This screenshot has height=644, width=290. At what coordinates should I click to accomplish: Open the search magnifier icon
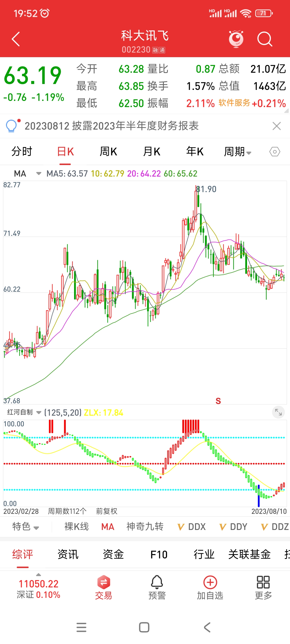pos(265,39)
